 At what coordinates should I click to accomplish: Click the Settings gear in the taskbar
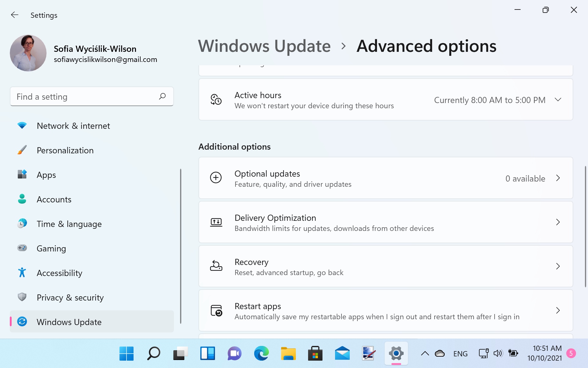pyautogui.click(x=396, y=354)
